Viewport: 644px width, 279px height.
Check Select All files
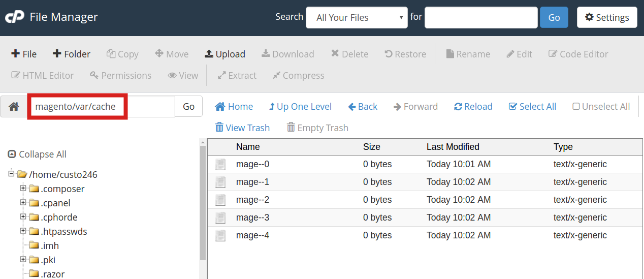point(532,106)
